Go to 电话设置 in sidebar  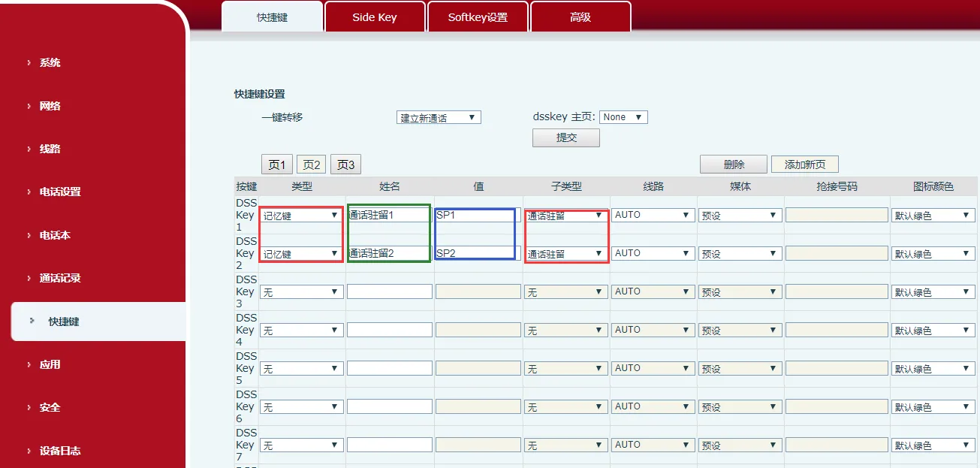(x=59, y=192)
